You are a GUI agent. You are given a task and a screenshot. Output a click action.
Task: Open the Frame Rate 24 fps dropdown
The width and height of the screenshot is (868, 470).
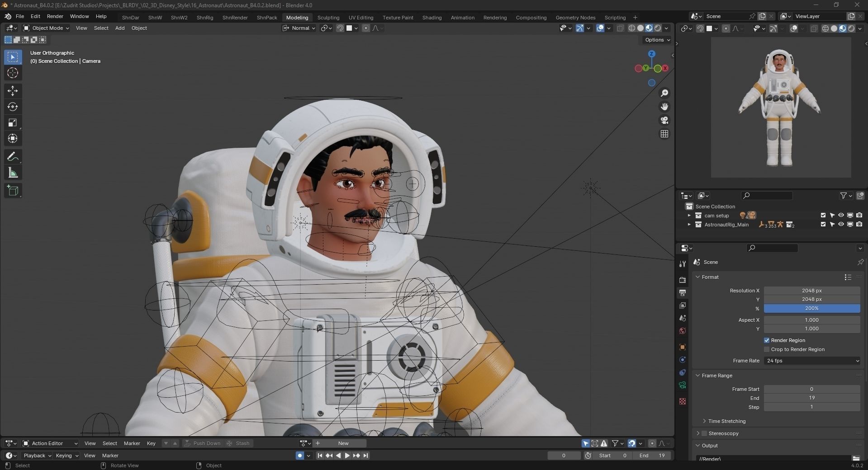pyautogui.click(x=812, y=361)
